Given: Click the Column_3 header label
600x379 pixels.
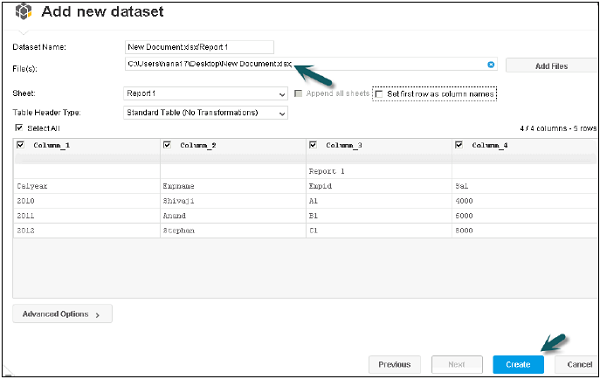Looking at the screenshot, I should pos(344,145).
